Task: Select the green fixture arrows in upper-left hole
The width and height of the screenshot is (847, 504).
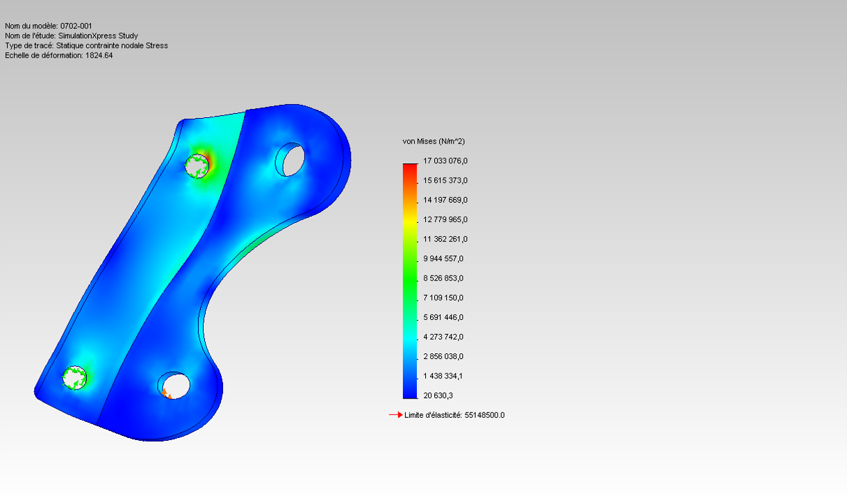Action: tap(197, 165)
